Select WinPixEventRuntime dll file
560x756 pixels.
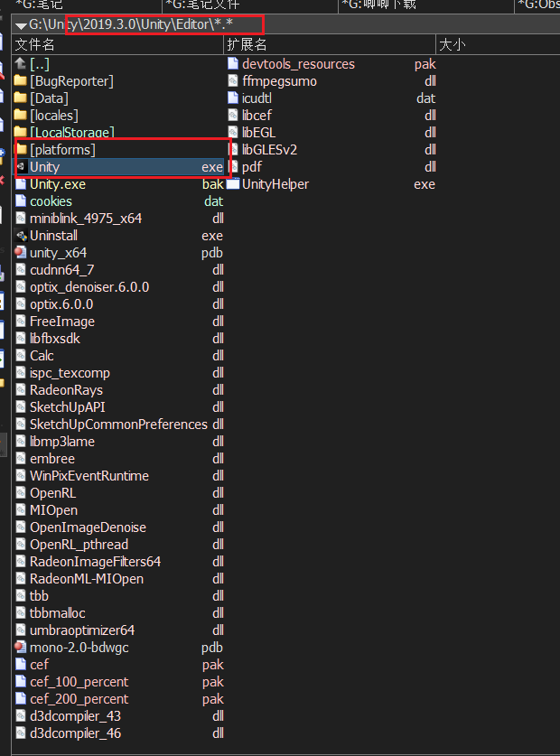pos(119,476)
